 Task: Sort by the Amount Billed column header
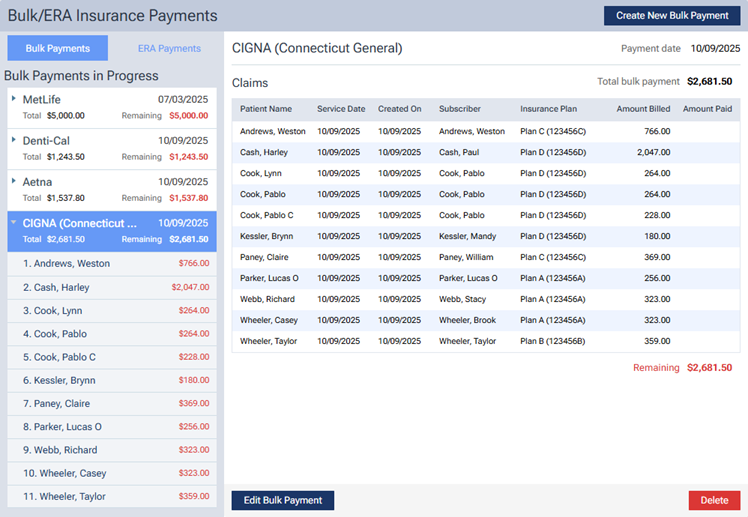click(643, 108)
